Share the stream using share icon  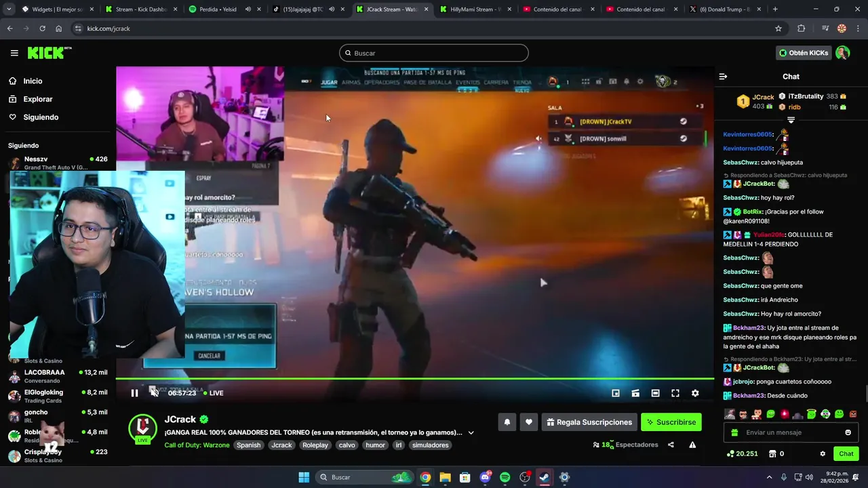tap(671, 445)
